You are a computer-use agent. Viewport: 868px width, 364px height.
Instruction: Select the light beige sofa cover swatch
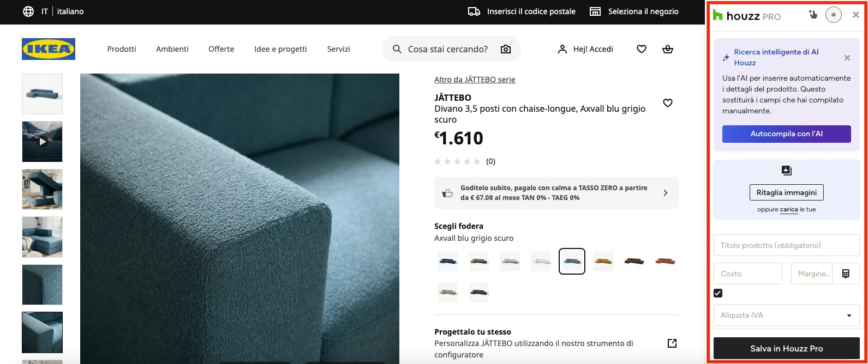tap(447, 292)
